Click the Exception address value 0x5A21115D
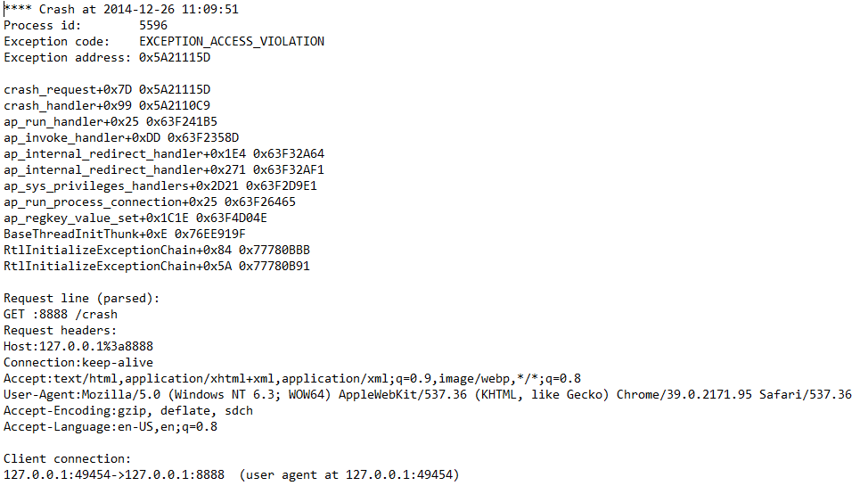 (175, 58)
